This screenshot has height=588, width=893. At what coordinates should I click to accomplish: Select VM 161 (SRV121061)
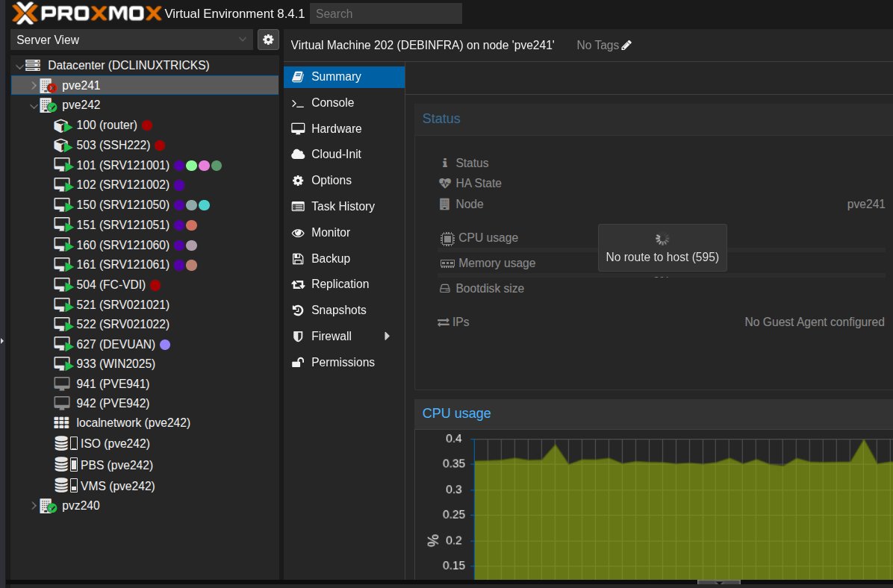coord(123,265)
